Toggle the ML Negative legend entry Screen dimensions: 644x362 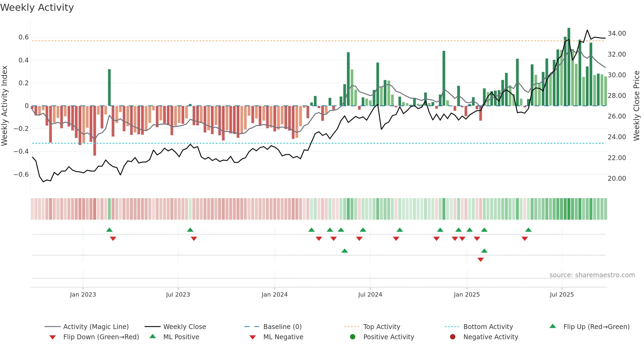pyautogui.click(x=276, y=337)
